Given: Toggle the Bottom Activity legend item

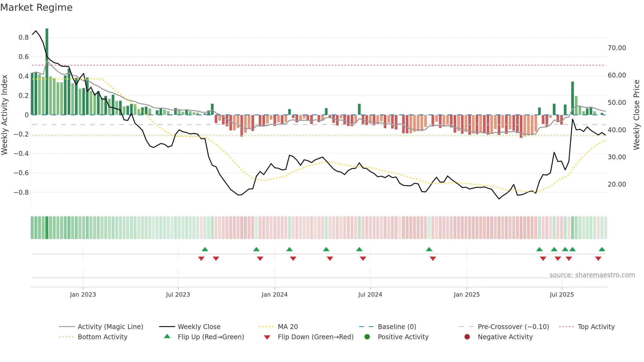Looking at the screenshot, I should [93, 337].
